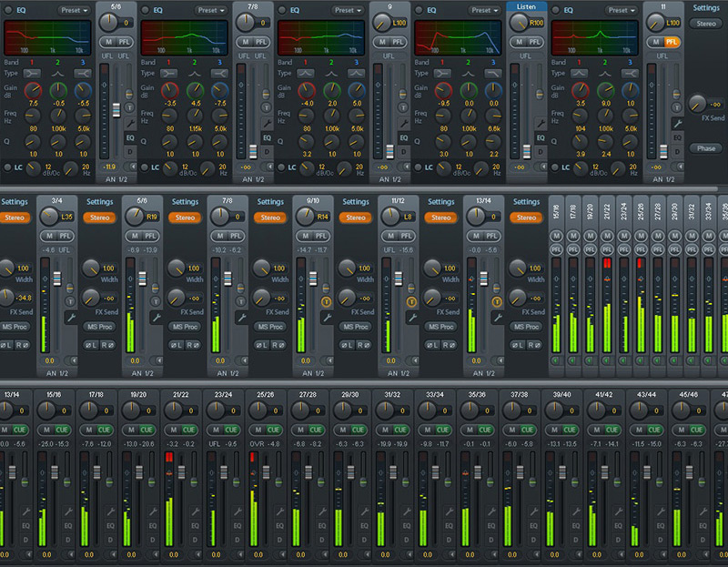Select the Band 1 filter type icon in leftmost EQ
728x567 pixels.
(x=31, y=73)
